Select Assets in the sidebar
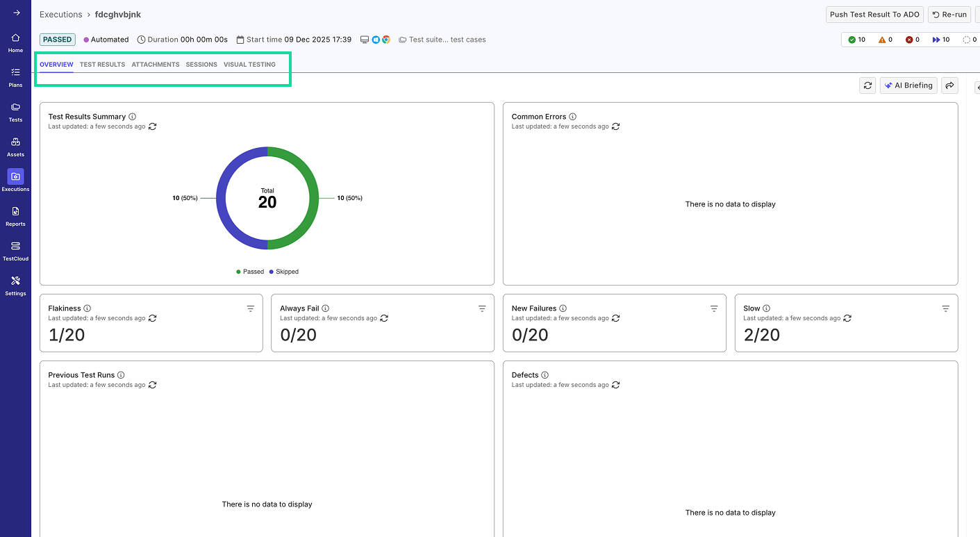980x537 pixels. click(x=15, y=146)
